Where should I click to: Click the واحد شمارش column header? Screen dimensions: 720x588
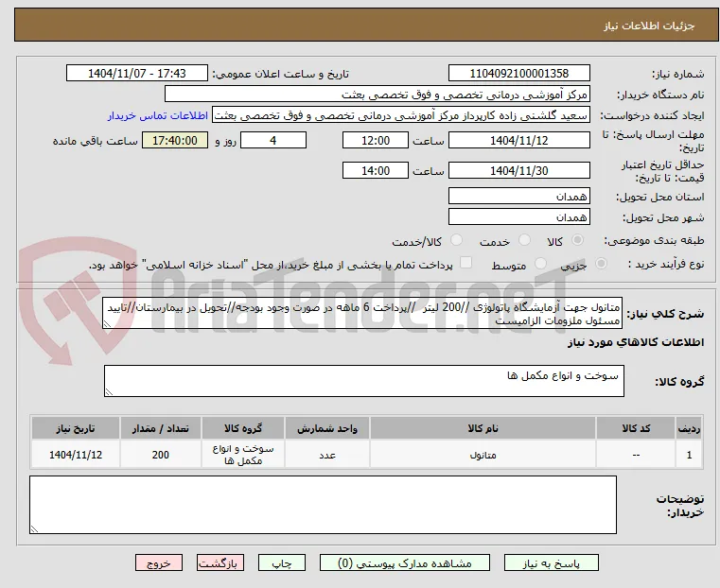(x=327, y=428)
